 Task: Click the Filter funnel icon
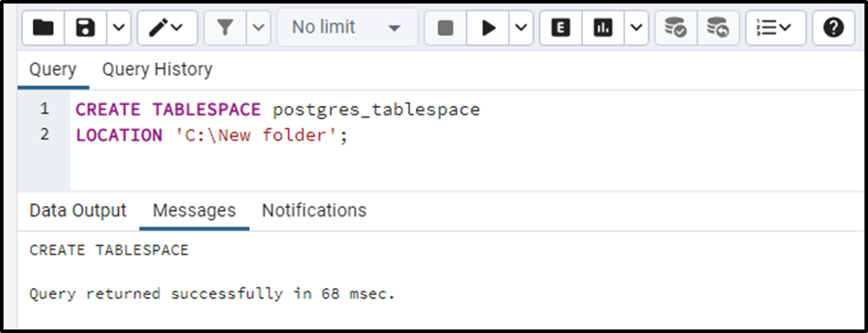click(x=225, y=27)
